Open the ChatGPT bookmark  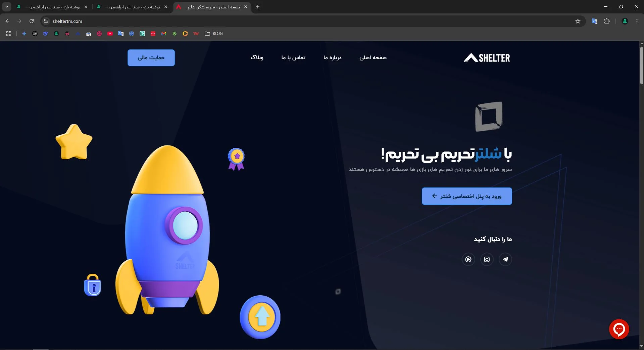(x=35, y=34)
